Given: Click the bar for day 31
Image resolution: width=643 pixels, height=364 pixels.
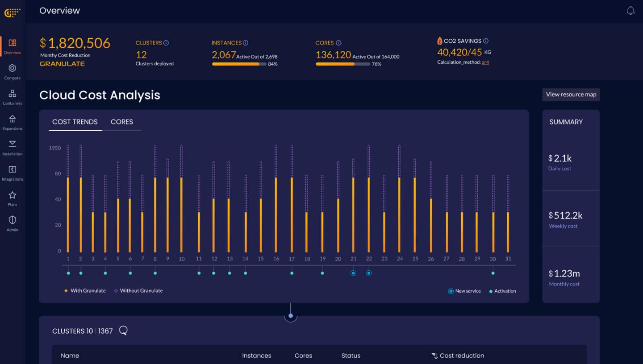Looking at the screenshot, I should click(508, 214).
